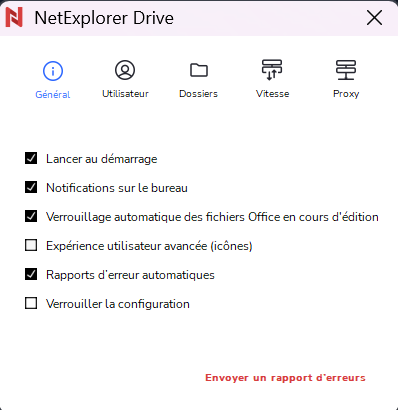Open the Vitesse transfer speed icon
The height and width of the screenshot is (410, 398).
(x=272, y=70)
